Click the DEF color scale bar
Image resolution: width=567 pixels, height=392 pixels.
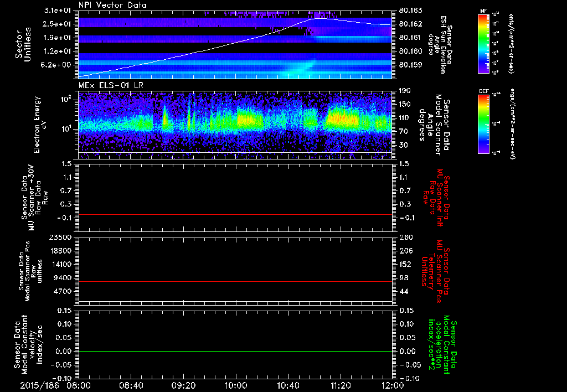coord(484,123)
